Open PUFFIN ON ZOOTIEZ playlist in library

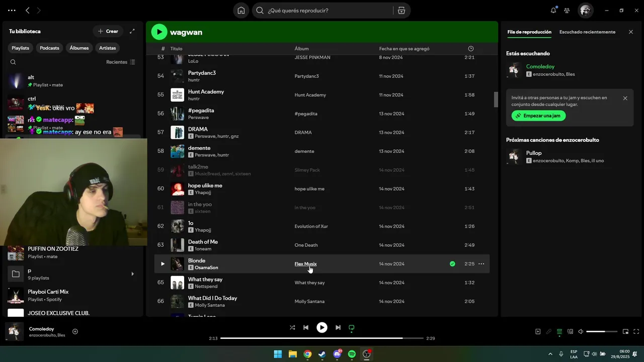click(x=73, y=252)
